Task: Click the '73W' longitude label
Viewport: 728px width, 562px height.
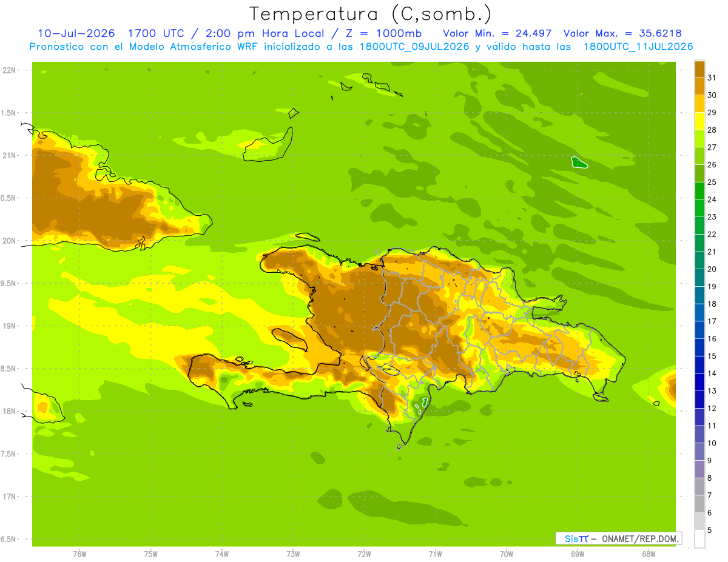Action: [293, 554]
